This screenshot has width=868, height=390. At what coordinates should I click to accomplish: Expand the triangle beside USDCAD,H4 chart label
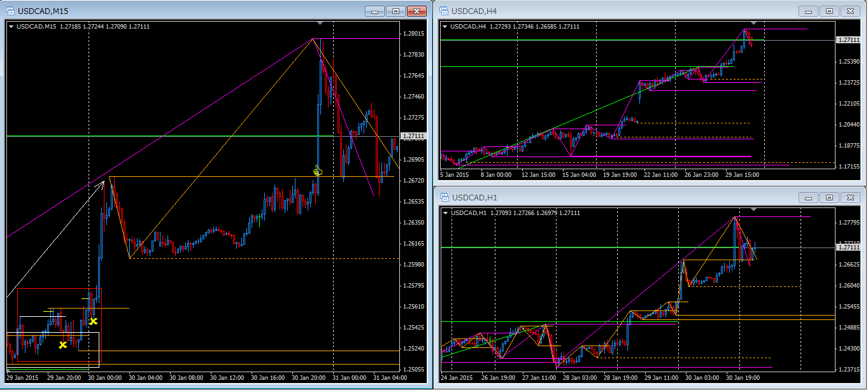(x=445, y=27)
